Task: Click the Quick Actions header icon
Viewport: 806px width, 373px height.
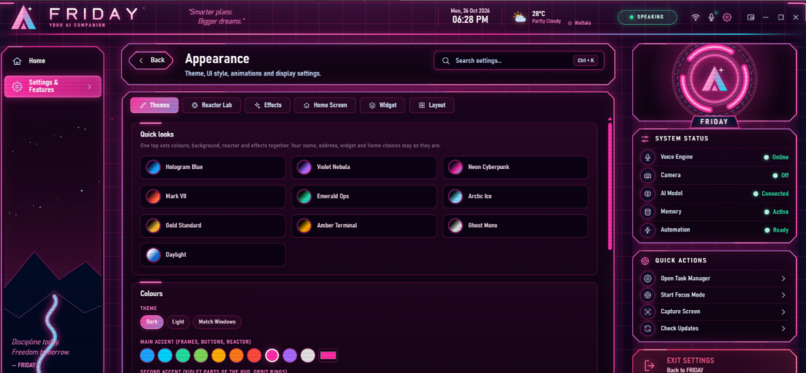Action: tap(645, 260)
